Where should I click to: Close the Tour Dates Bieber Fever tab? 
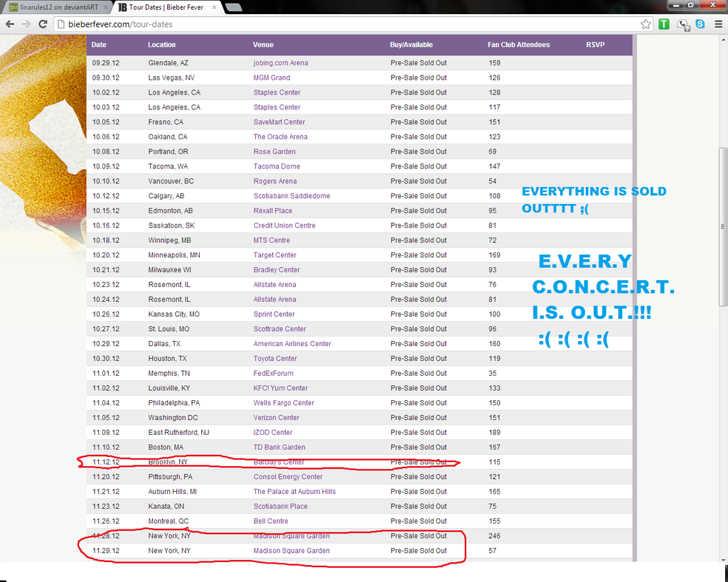click(x=215, y=7)
